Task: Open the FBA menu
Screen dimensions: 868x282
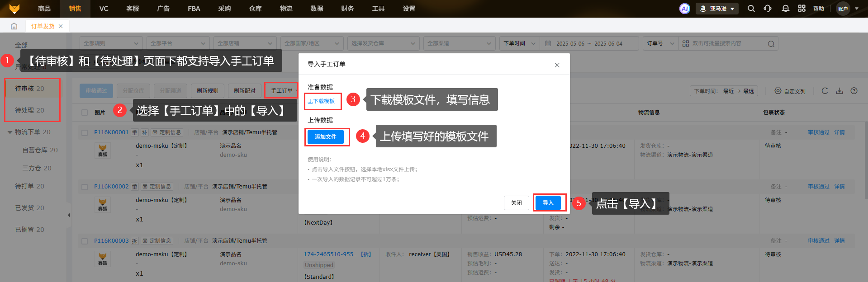Action: click(x=194, y=9)
